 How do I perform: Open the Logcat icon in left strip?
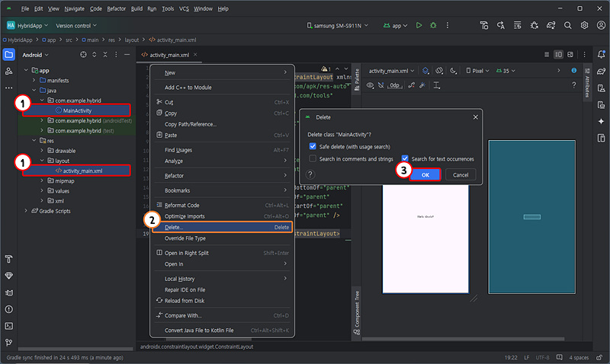pos(9,292)
